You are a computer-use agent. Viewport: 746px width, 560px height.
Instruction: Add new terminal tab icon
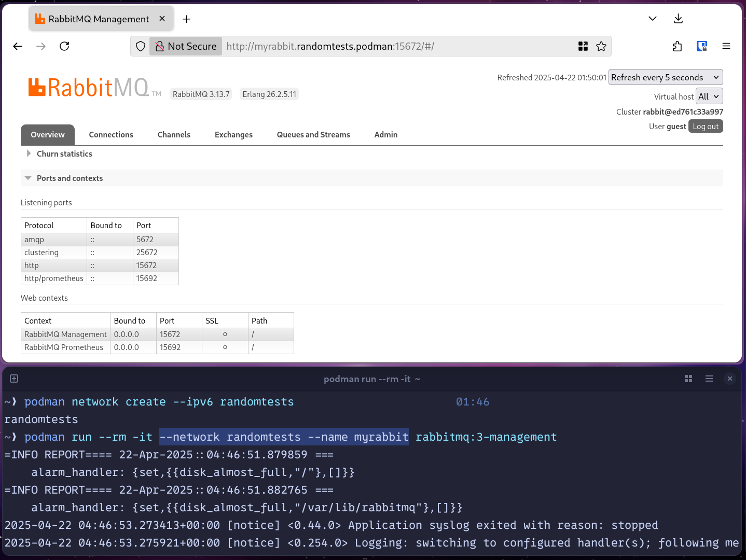(14, 379)
